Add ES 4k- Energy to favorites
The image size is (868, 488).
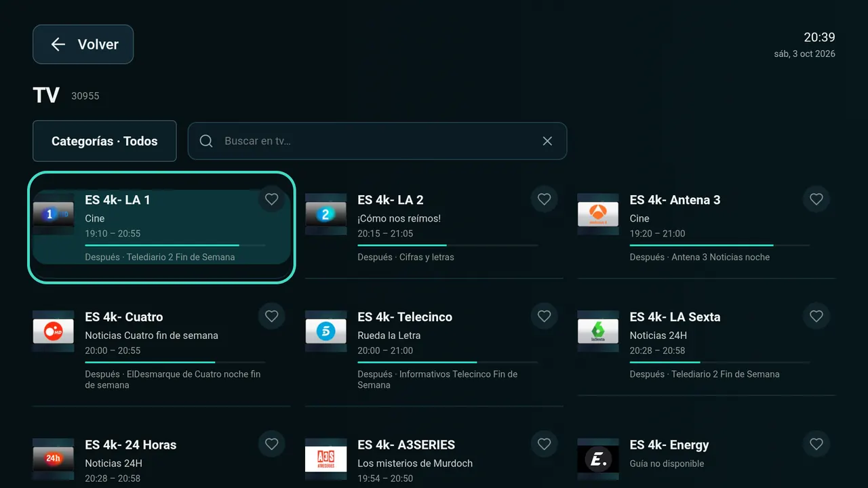(816, 445)
